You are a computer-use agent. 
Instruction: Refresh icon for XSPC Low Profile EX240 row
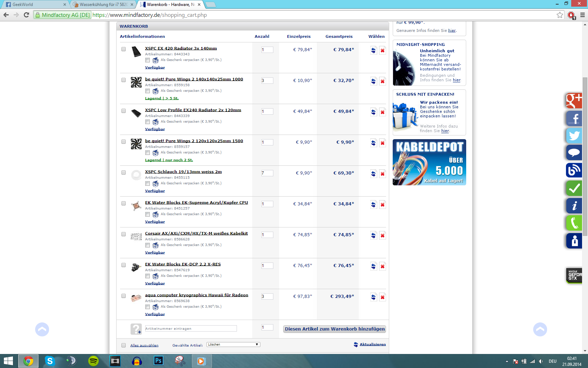(373, 112)
